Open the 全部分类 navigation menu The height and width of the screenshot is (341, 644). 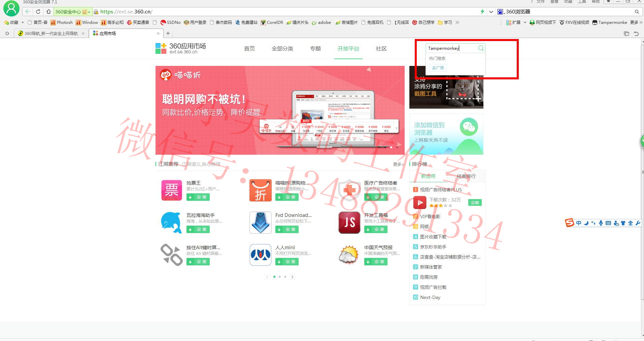(282, 48)
